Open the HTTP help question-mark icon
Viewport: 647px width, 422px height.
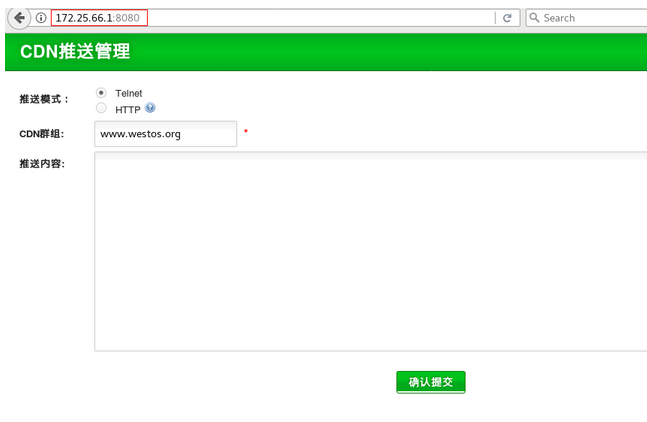[150, 108]
